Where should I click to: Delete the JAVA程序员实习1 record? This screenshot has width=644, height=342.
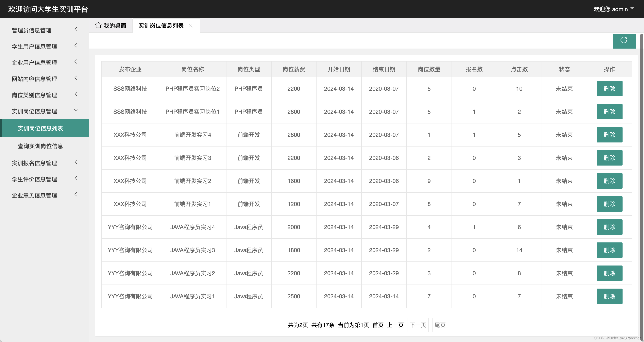pyautogui.click(x=609, y=296)
